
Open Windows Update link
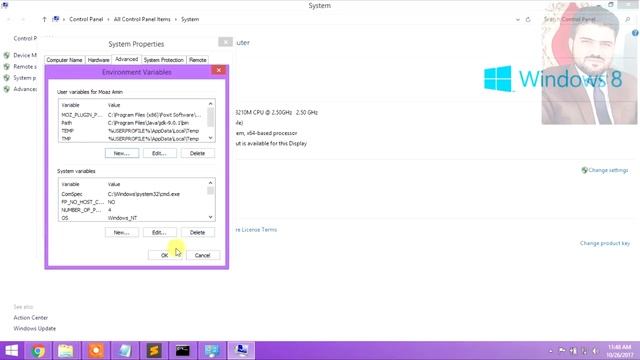(x=35, y=329)
